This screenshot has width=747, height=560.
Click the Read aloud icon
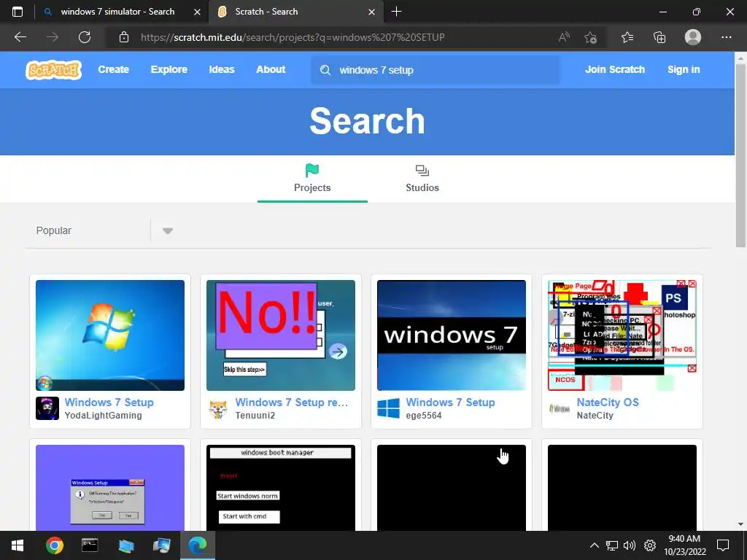[x=564, y=37]
